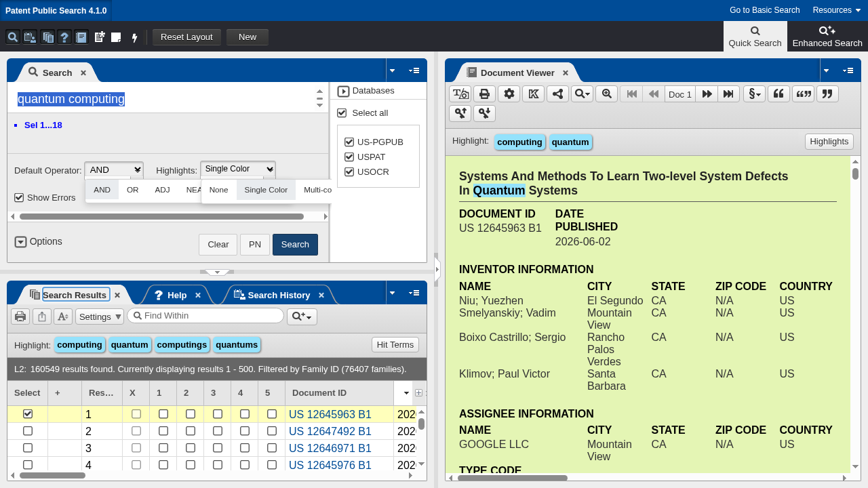Select the Search Results tab
The height and width of the screenshot is (488, 868).
point(75,295)
